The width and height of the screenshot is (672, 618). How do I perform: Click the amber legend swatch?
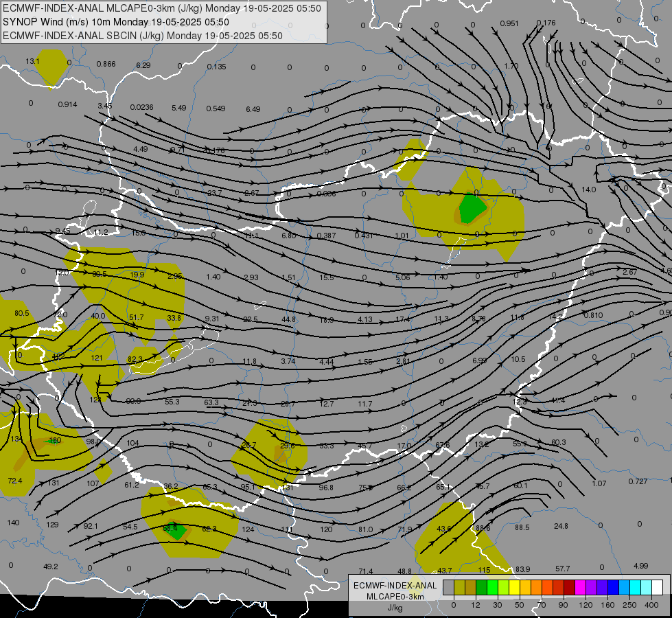click(525, 587)
